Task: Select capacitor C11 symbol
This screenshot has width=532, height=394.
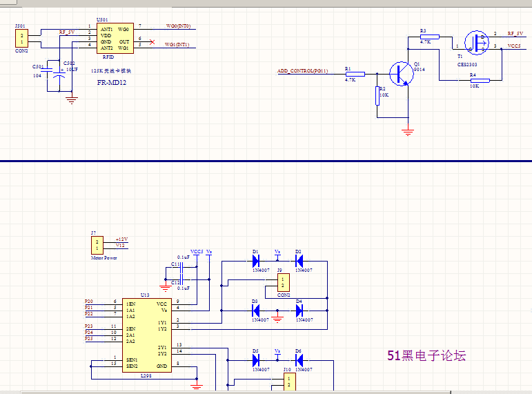Action: 181,267
